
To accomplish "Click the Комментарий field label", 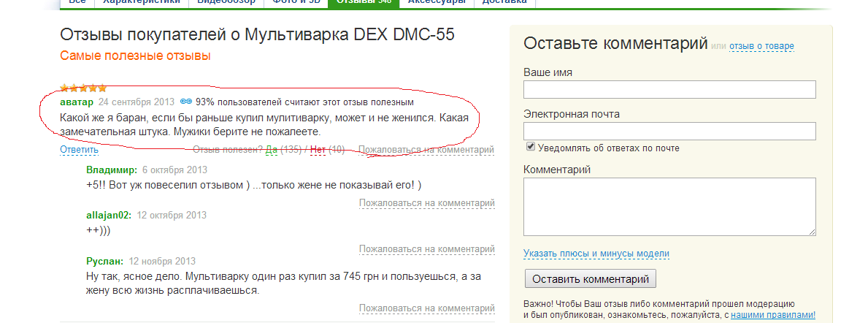I will tap(557, 170).
